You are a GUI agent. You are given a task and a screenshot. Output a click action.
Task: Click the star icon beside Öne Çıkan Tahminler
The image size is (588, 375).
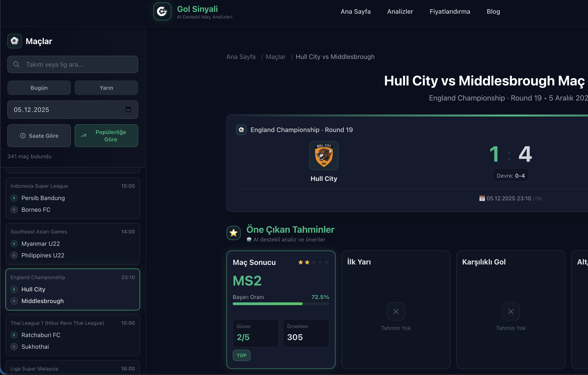(233, 233)
